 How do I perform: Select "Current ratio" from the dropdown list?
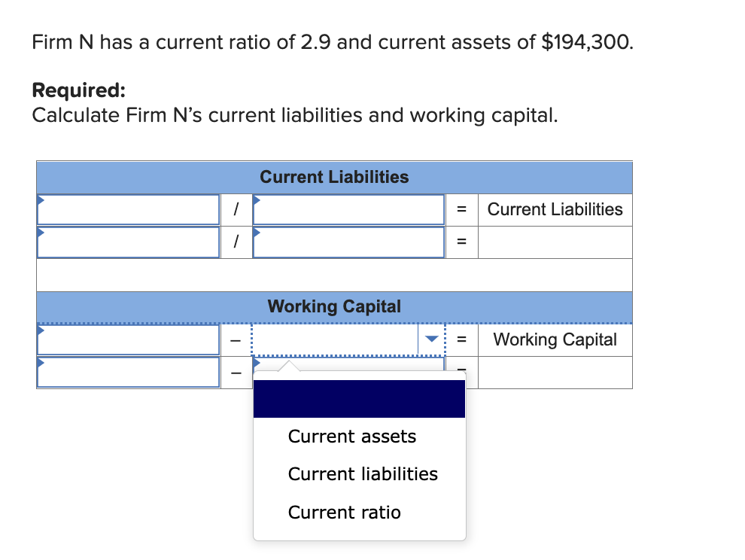344,513
